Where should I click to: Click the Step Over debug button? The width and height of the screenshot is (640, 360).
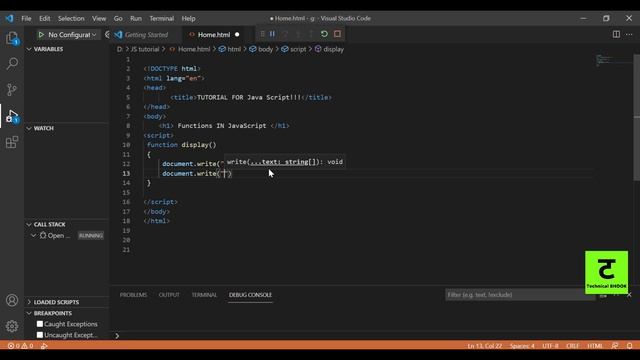(285, 34)
